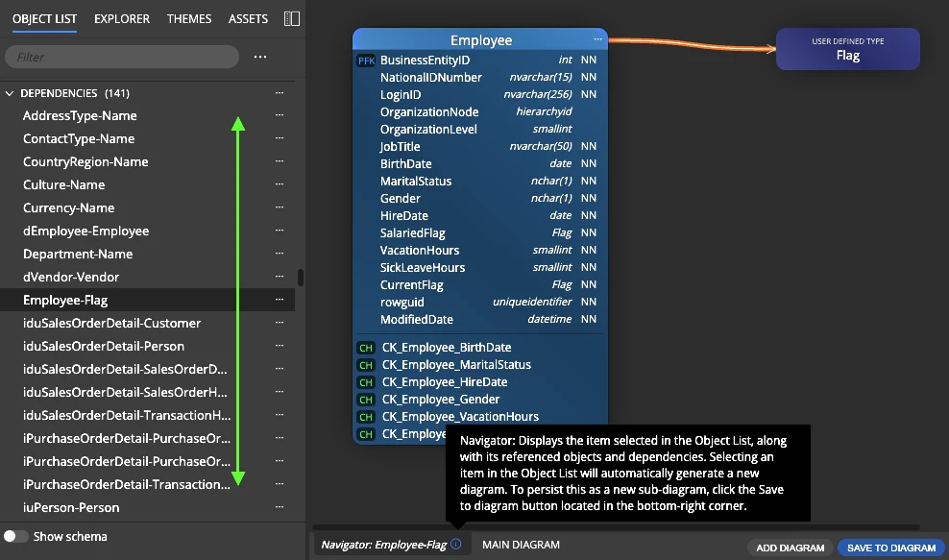Open ellipsis menu for CountryRegion-Name
This screenshot has width=949, height=560.
point(279,161)
